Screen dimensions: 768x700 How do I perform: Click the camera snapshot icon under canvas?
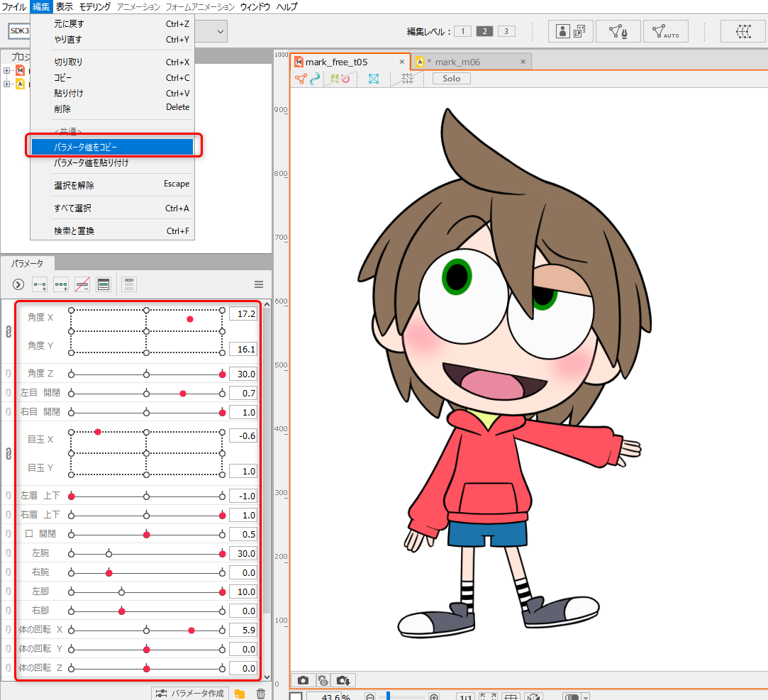point(303,680)
